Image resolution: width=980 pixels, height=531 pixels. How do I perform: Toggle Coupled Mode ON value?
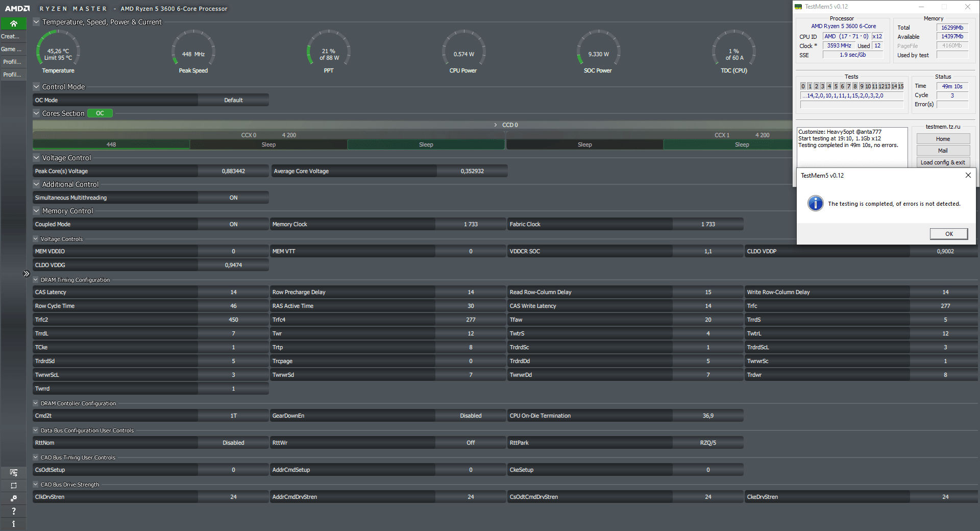233,224
